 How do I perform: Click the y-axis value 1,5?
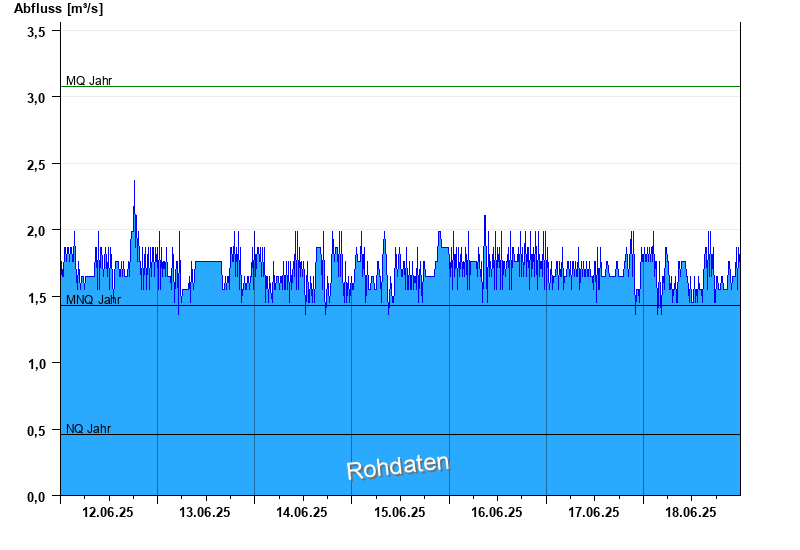[x=36, y=298]
